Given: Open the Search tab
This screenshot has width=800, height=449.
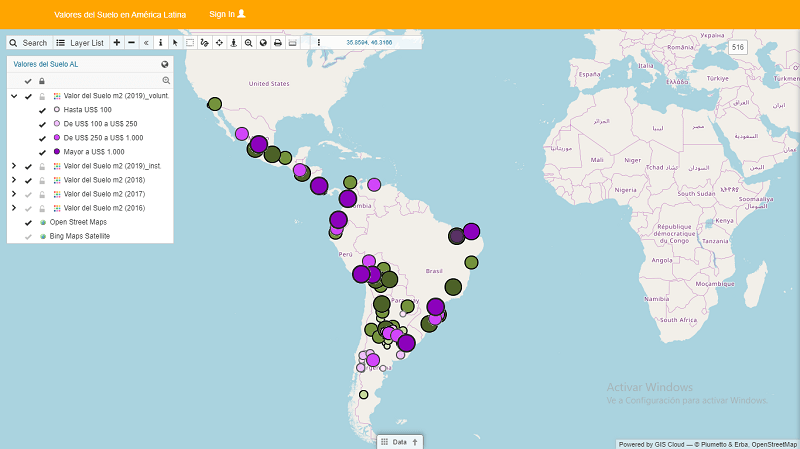Looking at the screenshot, I should pyautogui.click(x=28, y=43).
